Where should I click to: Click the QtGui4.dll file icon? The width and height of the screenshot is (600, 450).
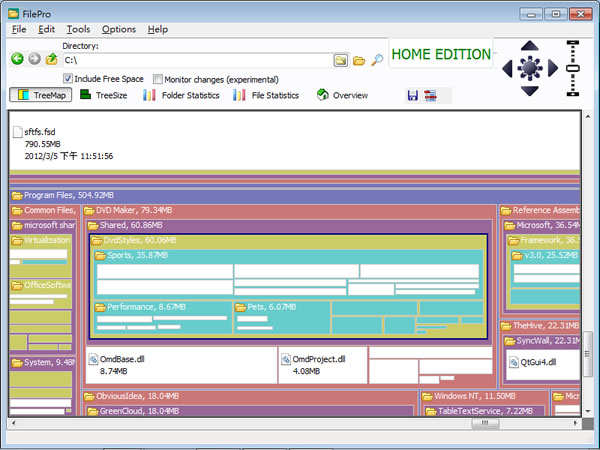[514, 362]
